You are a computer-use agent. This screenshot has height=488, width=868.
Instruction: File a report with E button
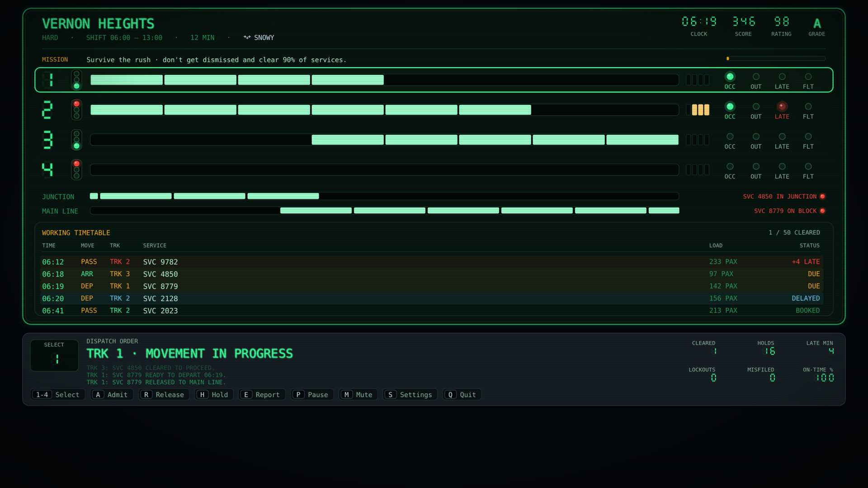pos(262,395)
